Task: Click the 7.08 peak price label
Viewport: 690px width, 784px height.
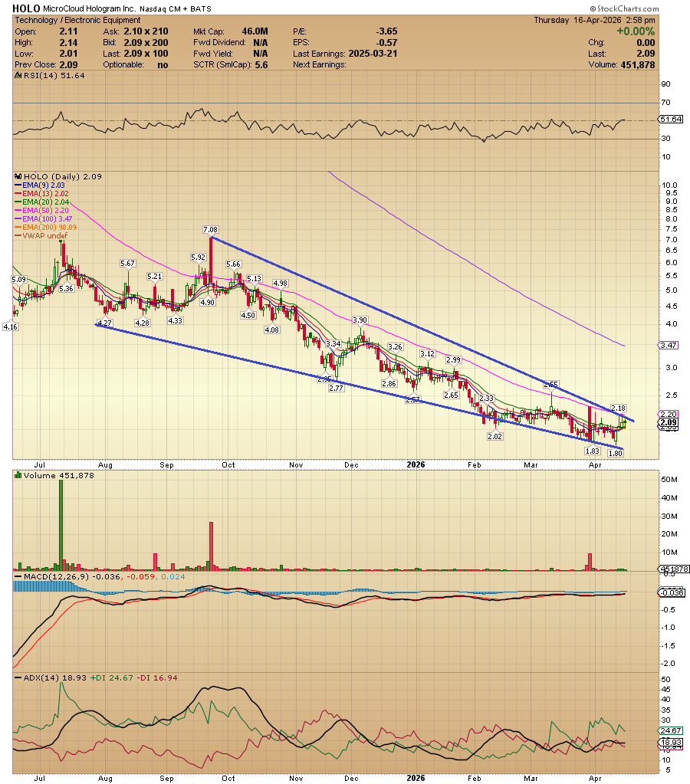Action: [210, 229]
